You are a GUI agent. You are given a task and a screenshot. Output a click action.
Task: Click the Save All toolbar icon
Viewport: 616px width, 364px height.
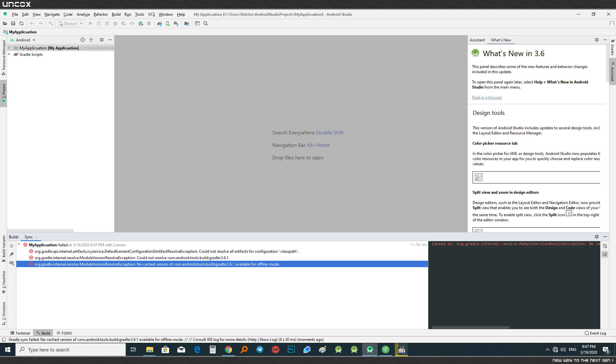[13, 23]
